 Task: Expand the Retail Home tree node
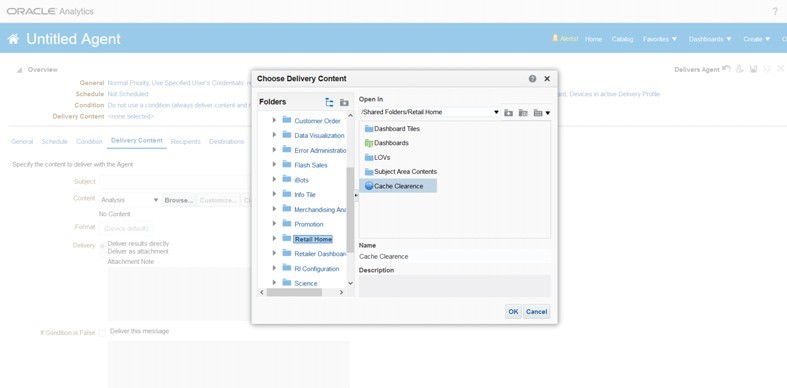pos(274,238)
